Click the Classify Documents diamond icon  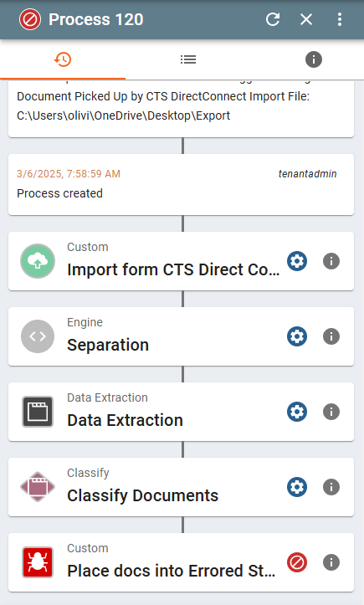[38, 487]
